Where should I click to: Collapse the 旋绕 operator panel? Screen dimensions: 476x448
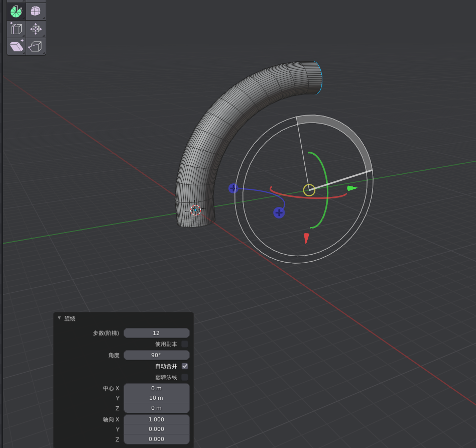pyautogui.click(x=59, y=318)
